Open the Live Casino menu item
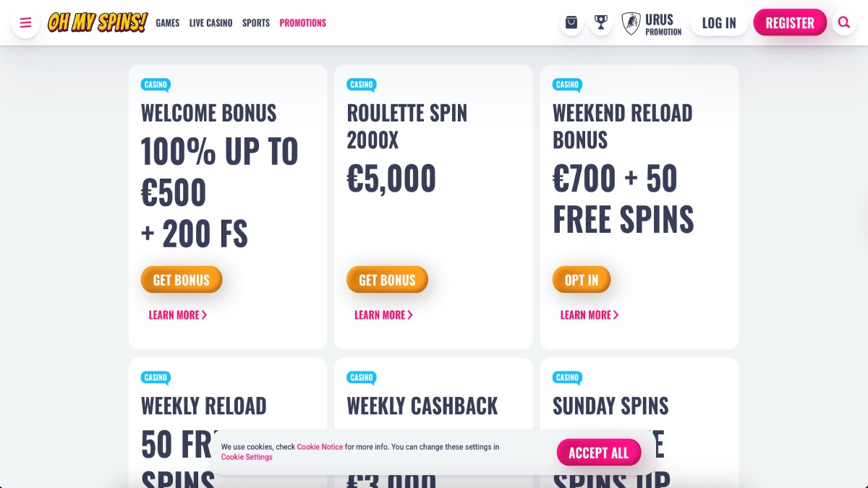 click(x=210, y=23)
